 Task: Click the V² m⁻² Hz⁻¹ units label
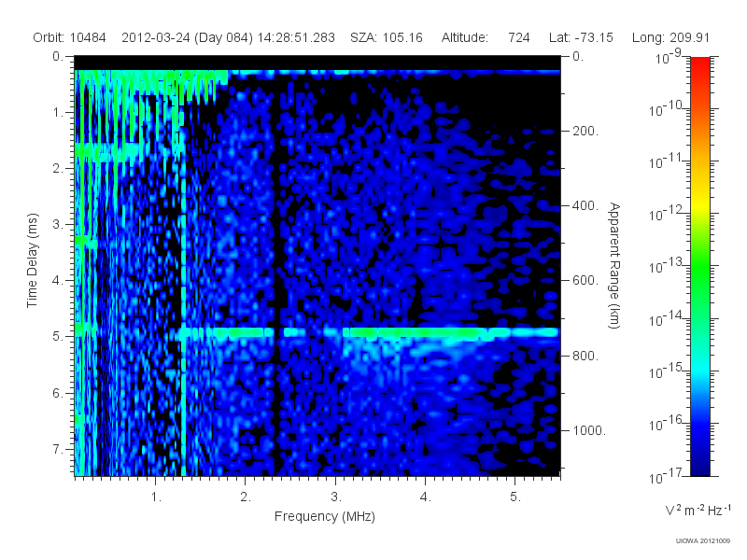tap(698, 510)
